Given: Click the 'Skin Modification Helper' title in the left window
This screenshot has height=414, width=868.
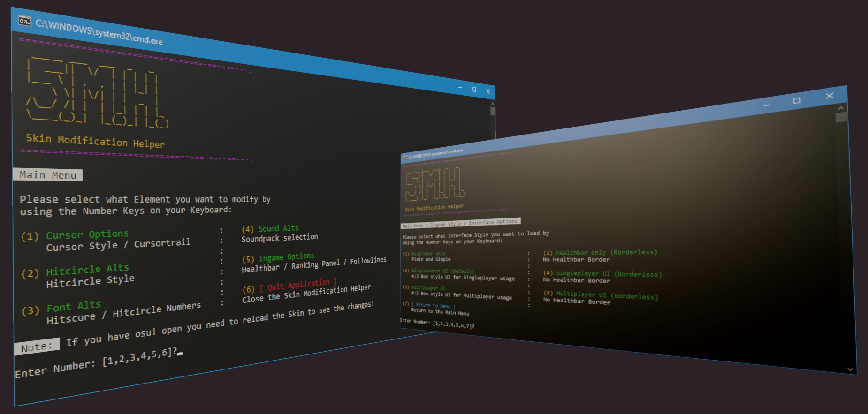Looking at the screenshot, I should coord(95,141).
